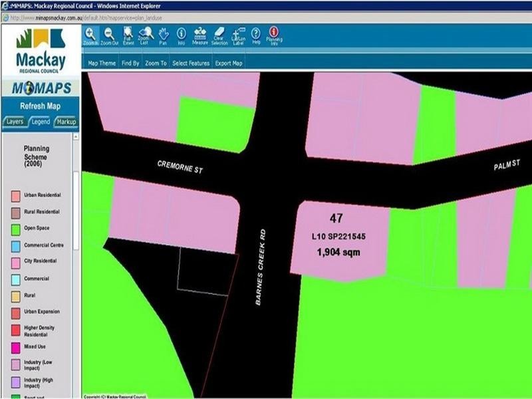This screenshot has width=532, height=399.
Task: Open the Map Theme menu
Action: [102, 63]
